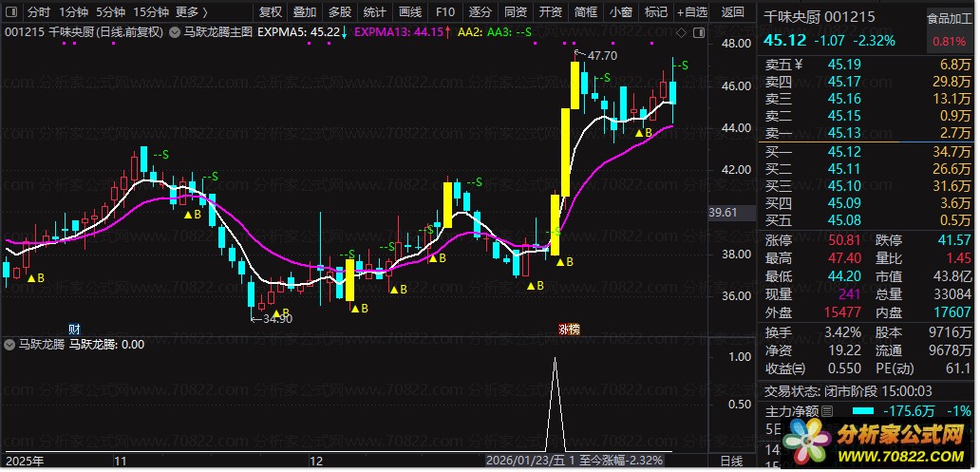Click the 交易状态 status line
980x472 pixels.
(x=848, y=392)
